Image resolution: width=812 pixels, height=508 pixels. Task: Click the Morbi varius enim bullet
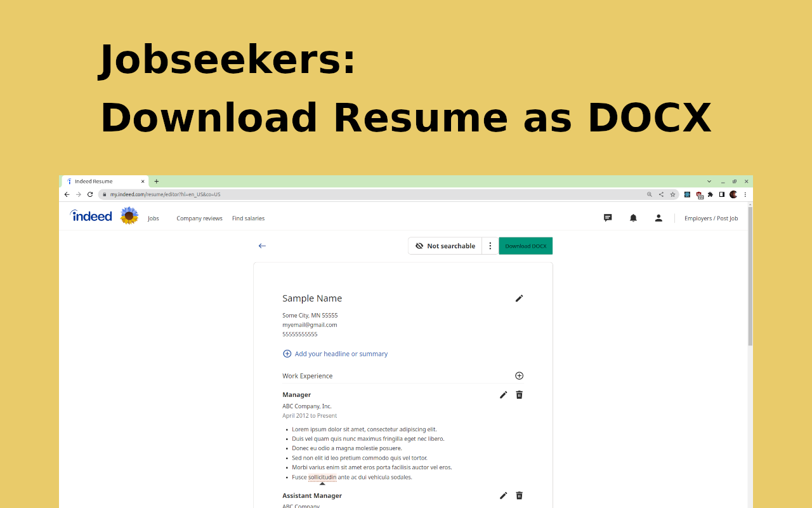click(372, 467)
